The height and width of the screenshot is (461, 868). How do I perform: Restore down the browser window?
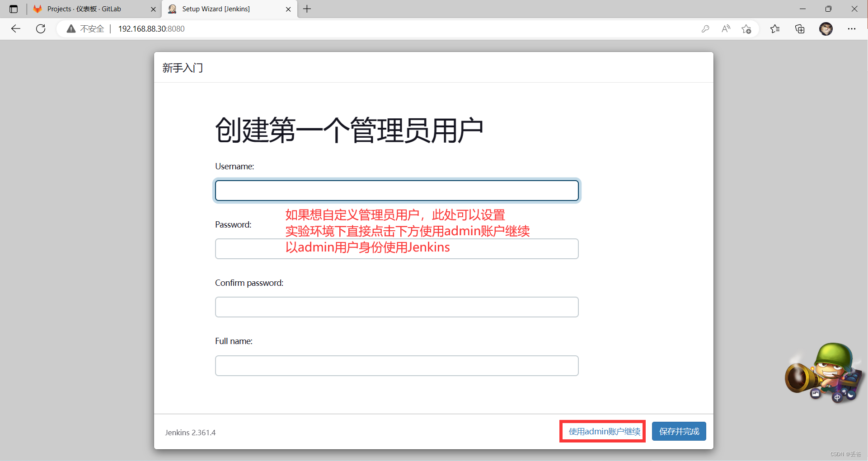(x=828, y=9)
